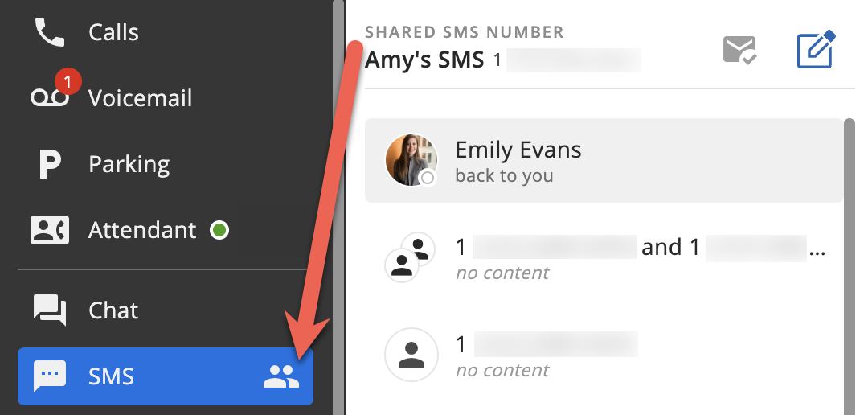
Task: Click the green Attendant status indicator
Action: pos(219,230)
